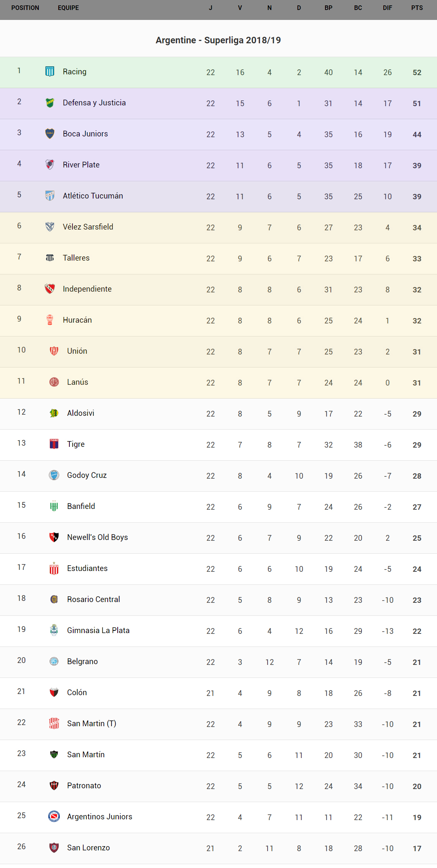Click Racing's 52 points value
The height and width of the screenshot is (868, 437).
click(x=417, y=72)
